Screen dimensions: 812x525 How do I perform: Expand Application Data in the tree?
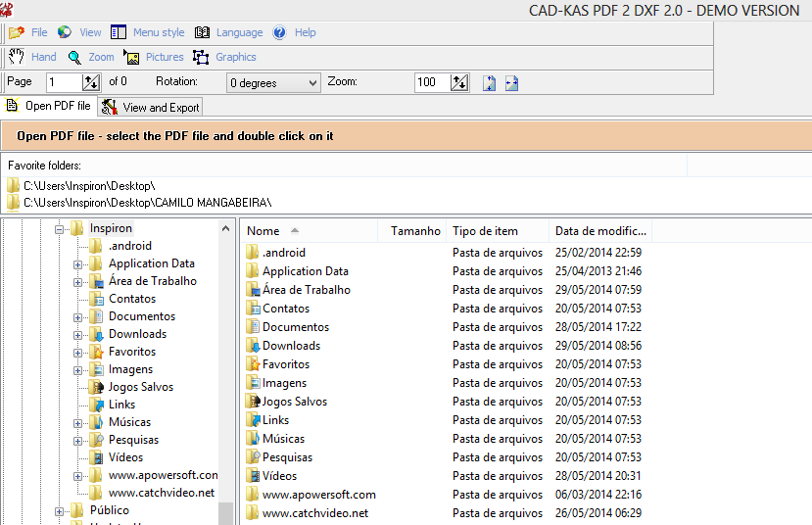tap(77, 264)
